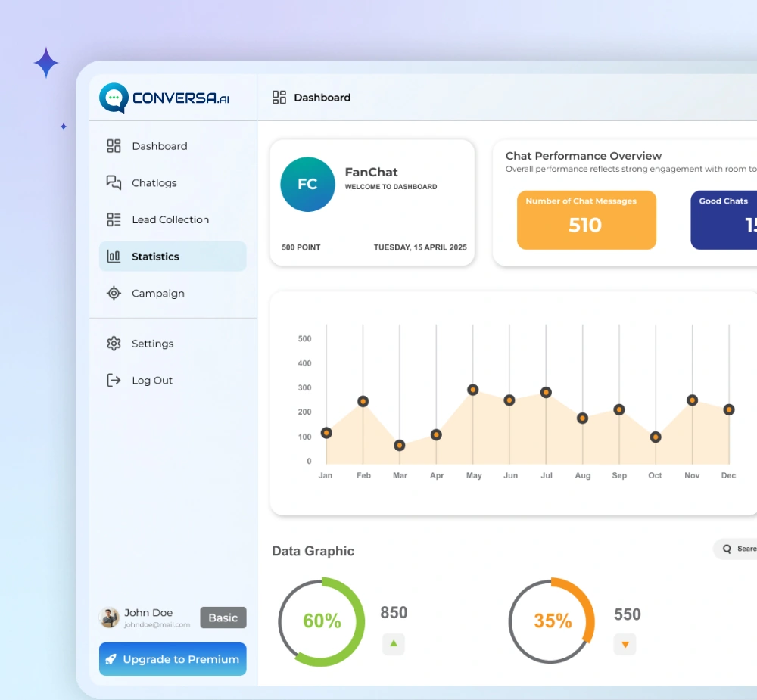Select the Campaign menu item

pyautogui.click(x=158, y=294)
